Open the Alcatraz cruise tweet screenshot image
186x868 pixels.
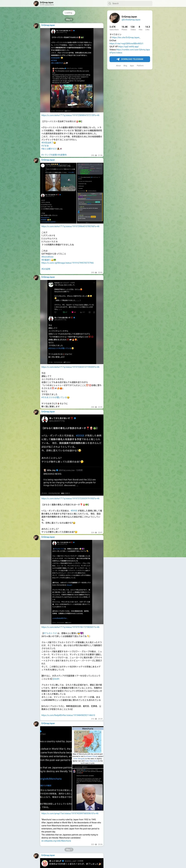pyautogui.click(x=72, y=582)
